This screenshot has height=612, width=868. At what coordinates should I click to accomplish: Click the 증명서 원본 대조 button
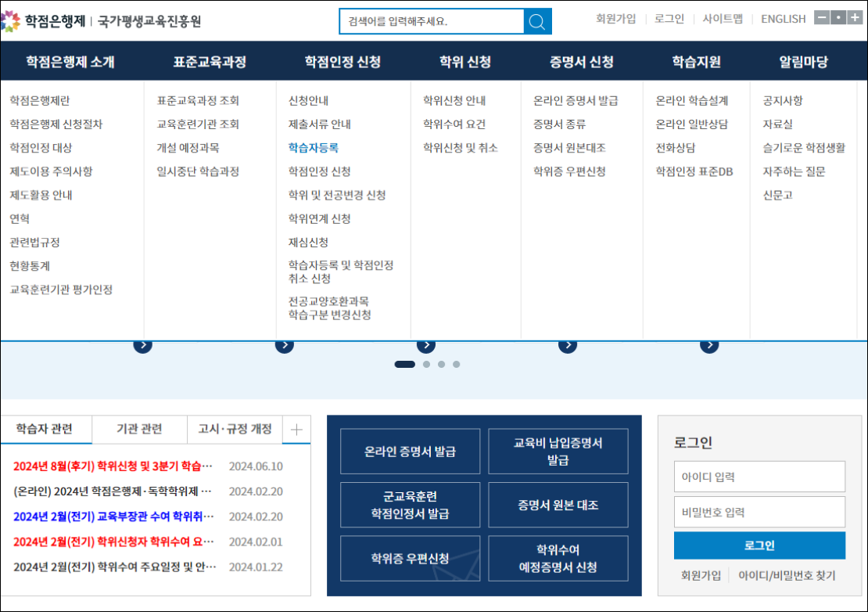click(558, 505)
